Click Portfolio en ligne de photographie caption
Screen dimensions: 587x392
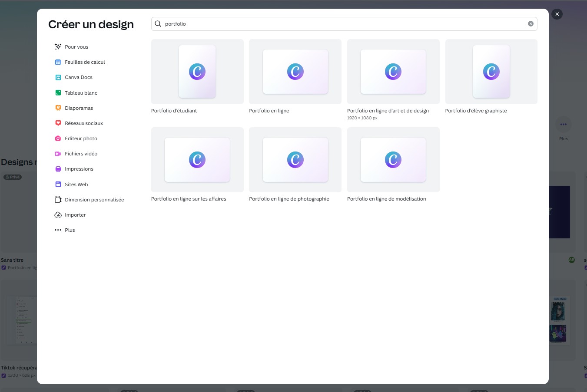(289, 199)
